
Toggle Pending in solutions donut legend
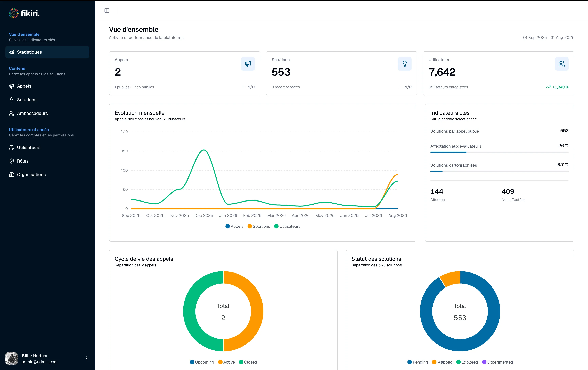pyautogui.click(x=418, y=362)
